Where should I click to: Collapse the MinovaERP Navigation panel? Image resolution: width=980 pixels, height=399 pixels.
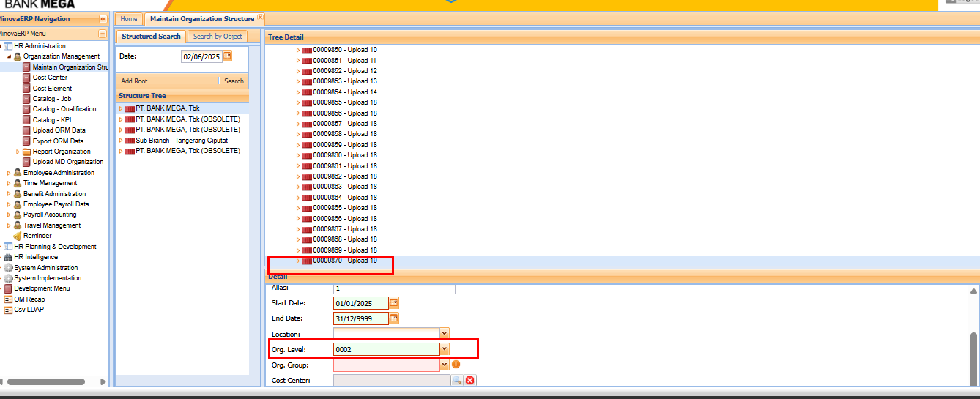103,19
